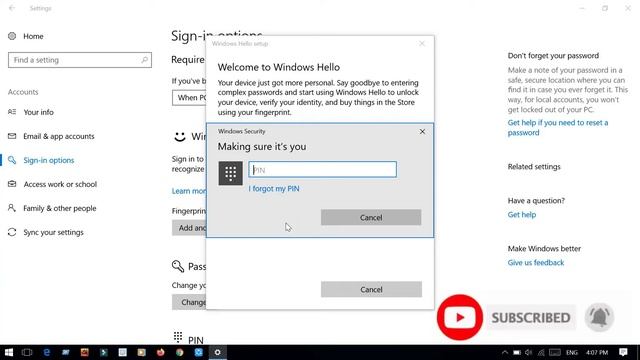Close the Windows Security dialog with X
The image size is (640, 360).
(x=422, y=132)
